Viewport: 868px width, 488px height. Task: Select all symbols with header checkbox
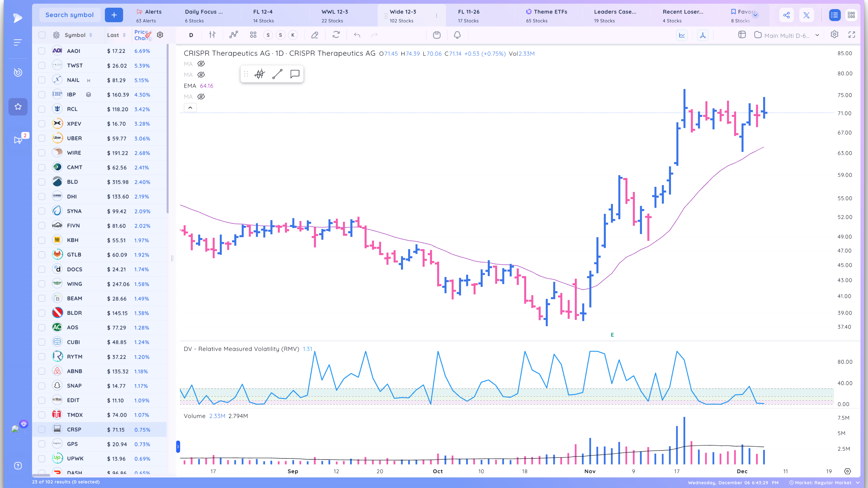pyautogui.click(x=42, y=35)
